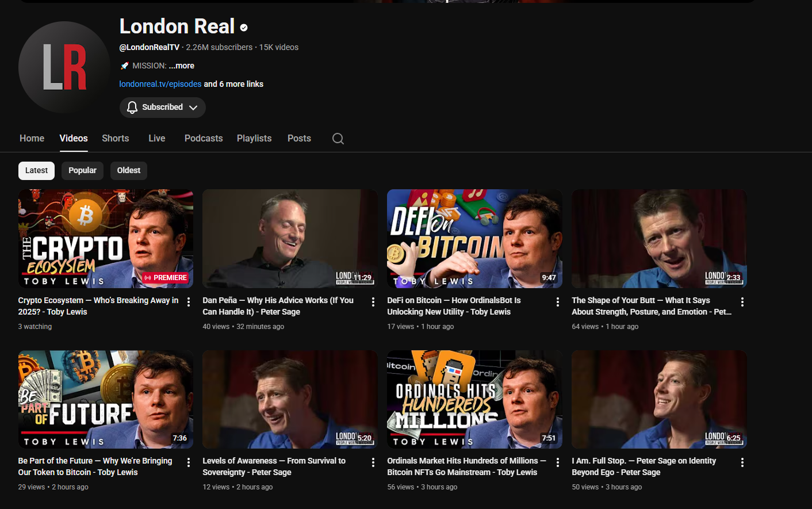Image resolution: width=812 pixels, height=509 pixels.
Task: Open London Real channel avatar logo
Action: click(64, 67)
